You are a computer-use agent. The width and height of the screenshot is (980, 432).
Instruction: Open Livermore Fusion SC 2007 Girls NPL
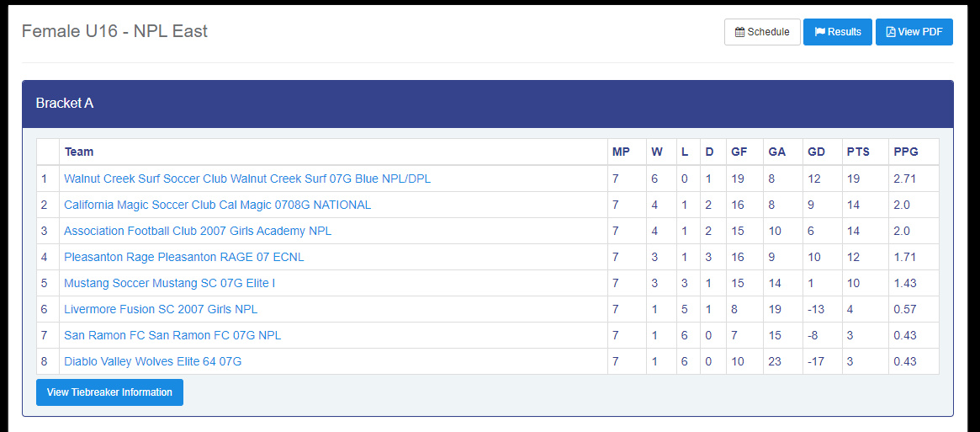pyautogui.click(x=161, y=309)
